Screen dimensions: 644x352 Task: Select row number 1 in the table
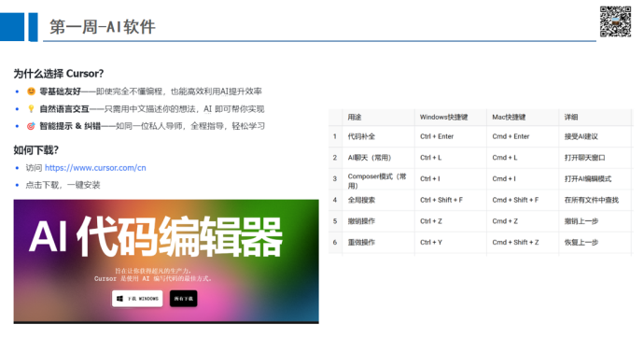point(335,136)
